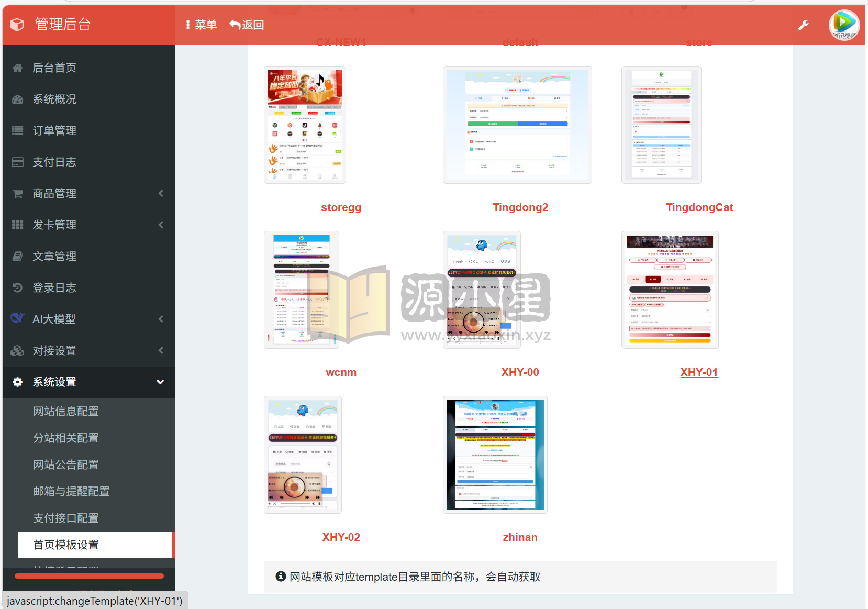Expand the AI大模型 menu chevron
Screen dimensions: 868x609
pos(161,319)
